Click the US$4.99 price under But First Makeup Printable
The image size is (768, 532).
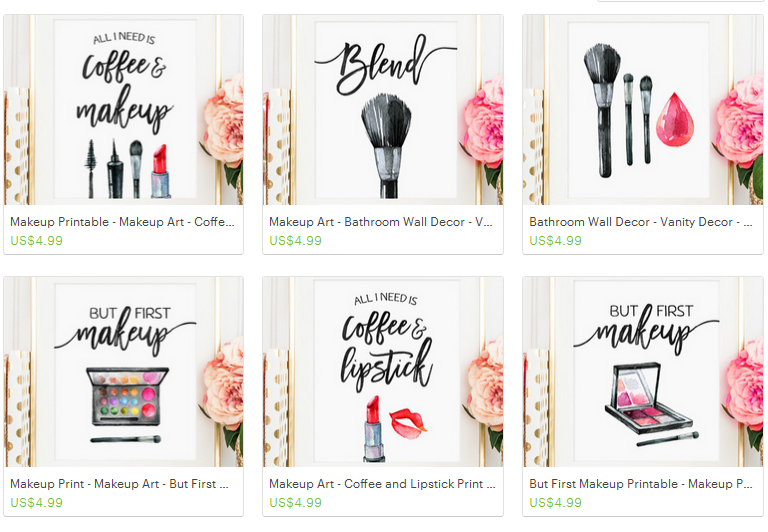(555, 503)
